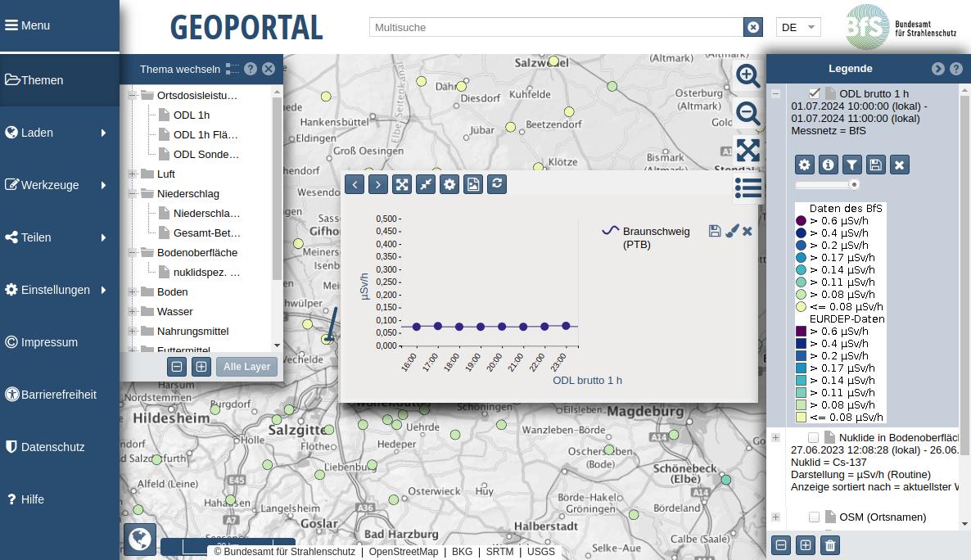Screen dimensions: 971x560
Task: Adjust the layer opacity slider handle
Action: click(x=854, y=185)
